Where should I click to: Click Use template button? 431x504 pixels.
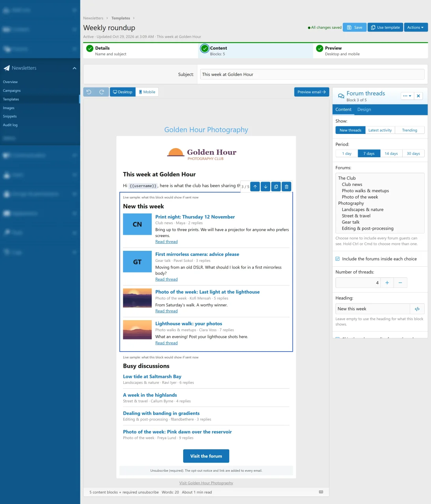(x=385, y=28)
